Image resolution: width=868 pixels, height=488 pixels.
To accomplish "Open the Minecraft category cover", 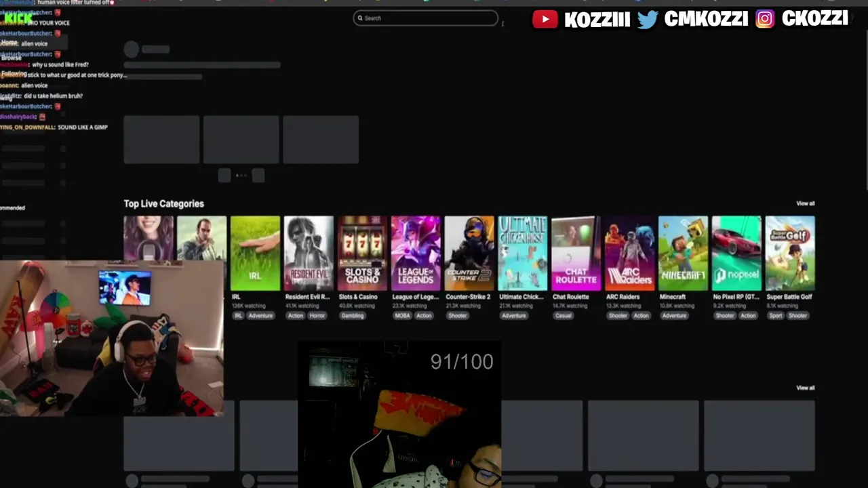I will [684, 253].
